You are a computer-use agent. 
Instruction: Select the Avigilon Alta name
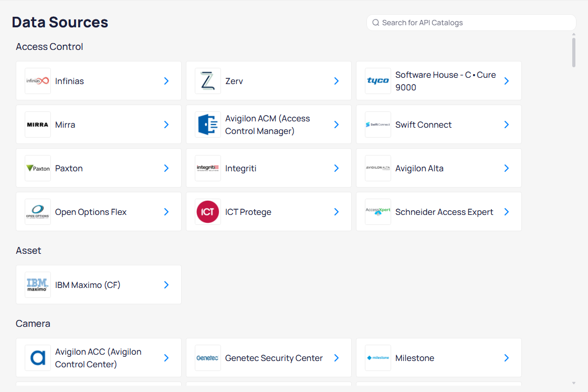click(x=419, y=168)
